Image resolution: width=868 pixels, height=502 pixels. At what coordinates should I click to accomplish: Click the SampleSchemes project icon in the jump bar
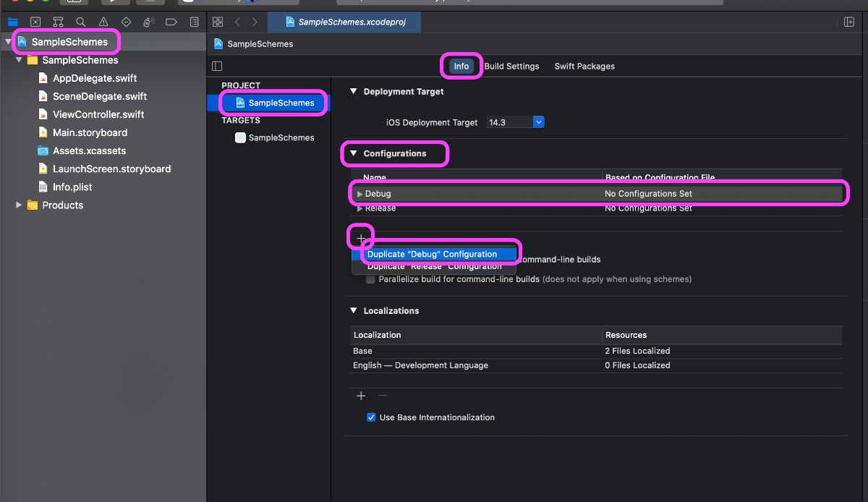218,44
